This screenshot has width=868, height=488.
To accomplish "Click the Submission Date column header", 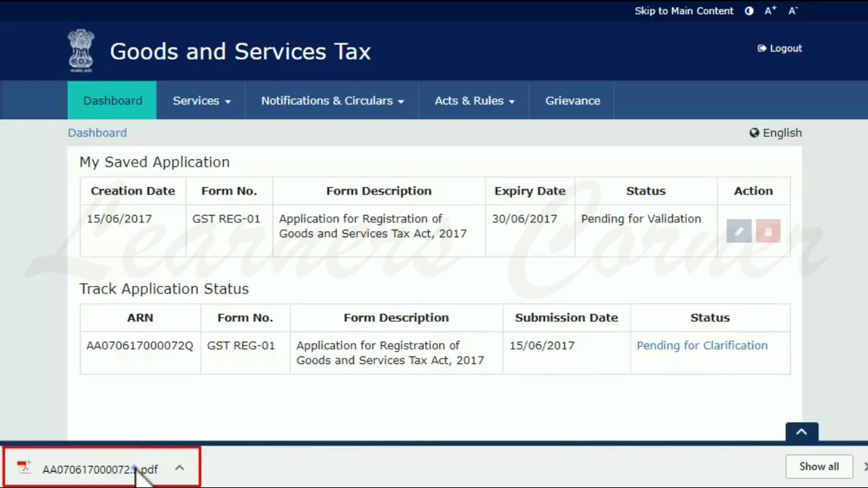I will click(566, 318).
